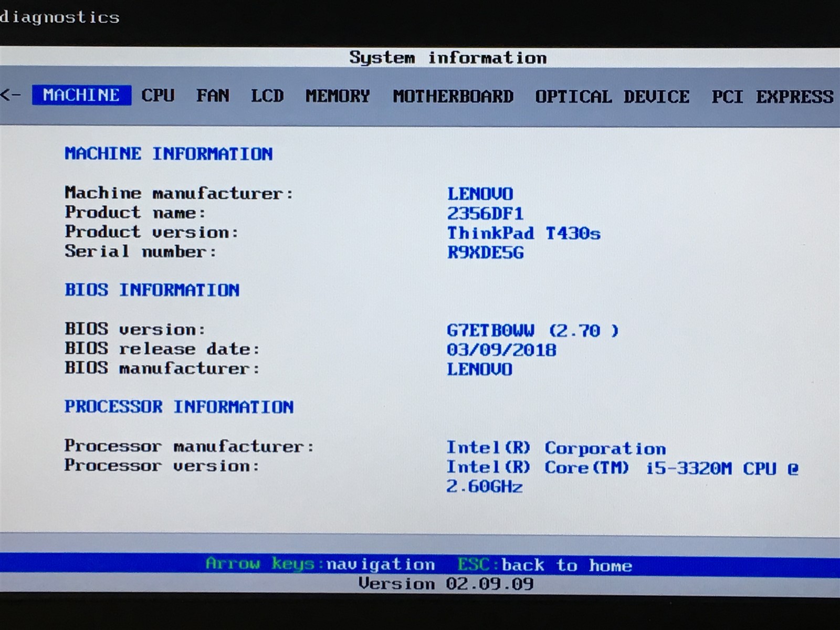Click the Core i5-3320M CPU value

point(623,468)
